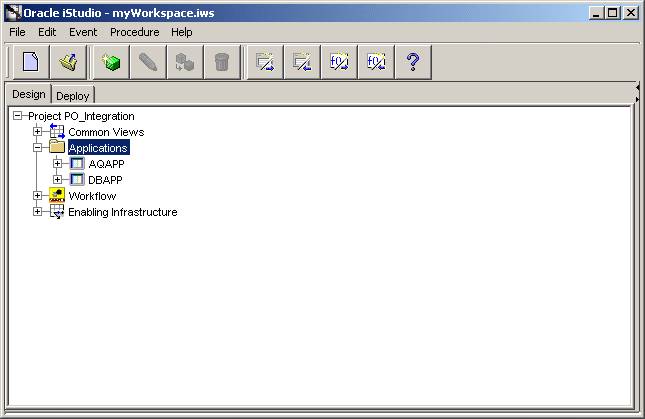Select the Project PO_Integration label
The height and width of the screenshot is (419, 645).
coord(81,116)
